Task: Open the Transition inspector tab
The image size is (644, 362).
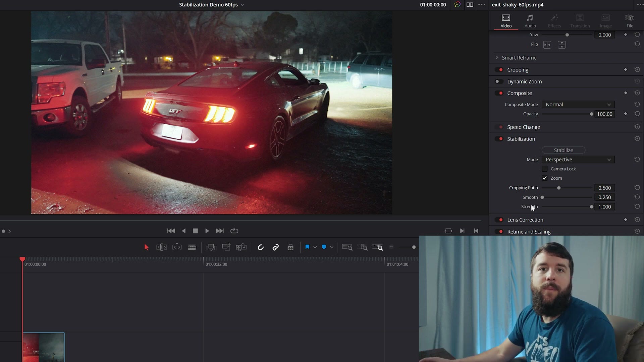Action: click(580, 21)
